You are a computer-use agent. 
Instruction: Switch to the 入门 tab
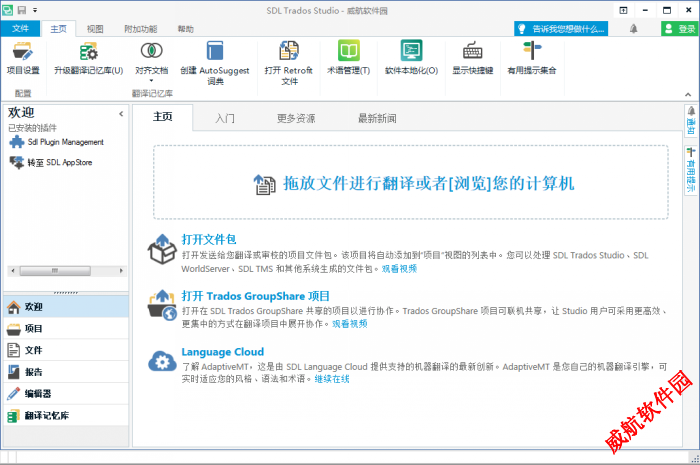(x=225, y=118)
